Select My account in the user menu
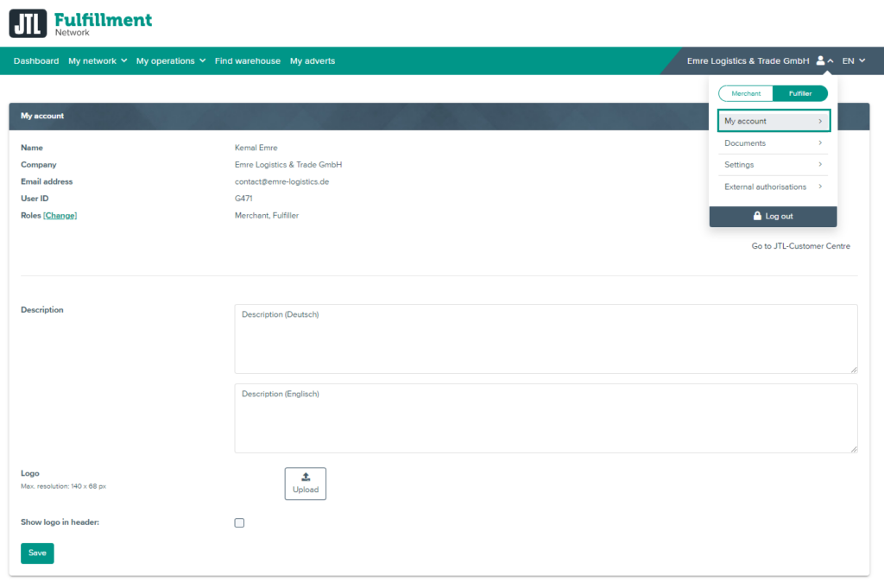The image size is (884, 588). tap(773, 121)
